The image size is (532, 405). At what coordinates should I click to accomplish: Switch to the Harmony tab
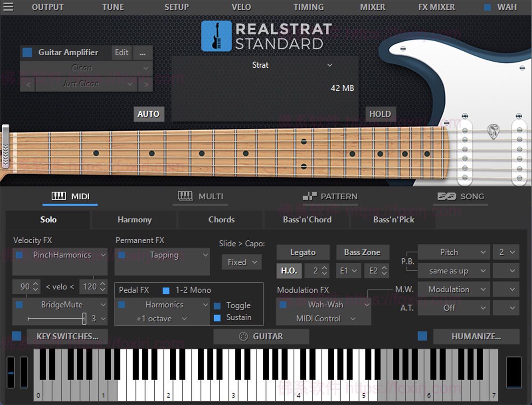point(134,220)
